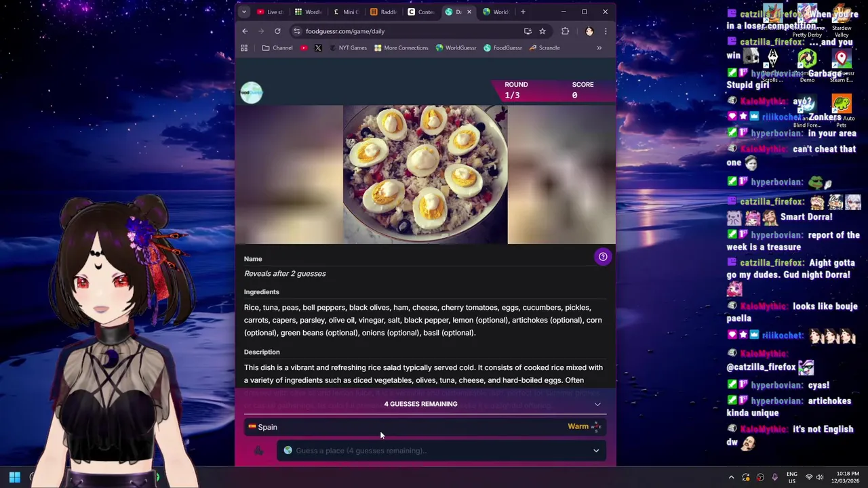Open the Windows Start button
Image resolution: width=868 pixels, height=488 pixels.
(x=14, y=477)
